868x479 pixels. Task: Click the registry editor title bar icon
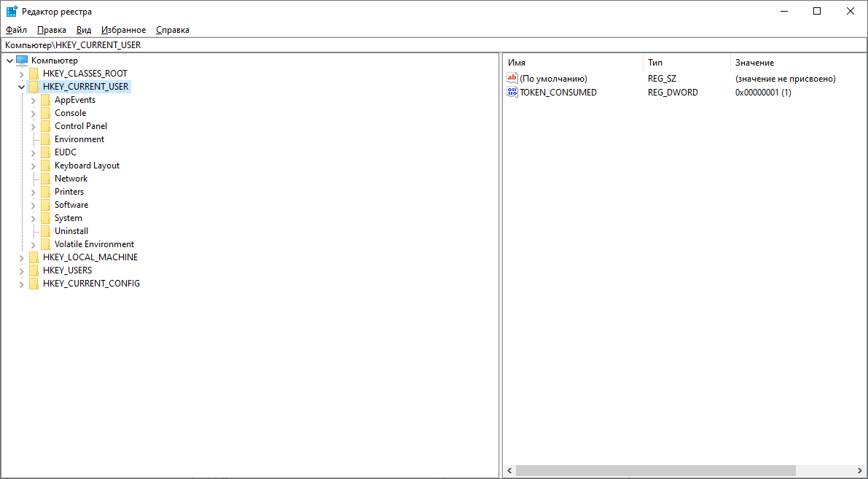tap(11, 11)
